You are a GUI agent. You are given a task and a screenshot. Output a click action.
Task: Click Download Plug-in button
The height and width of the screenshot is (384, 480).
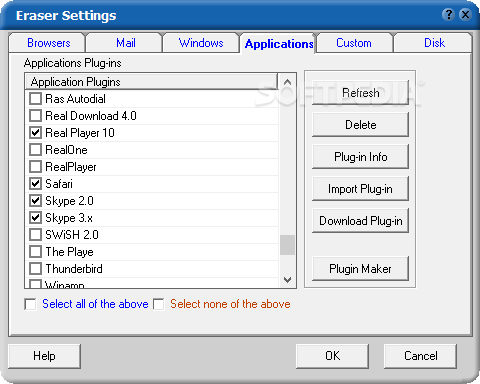tap(360, 221)
